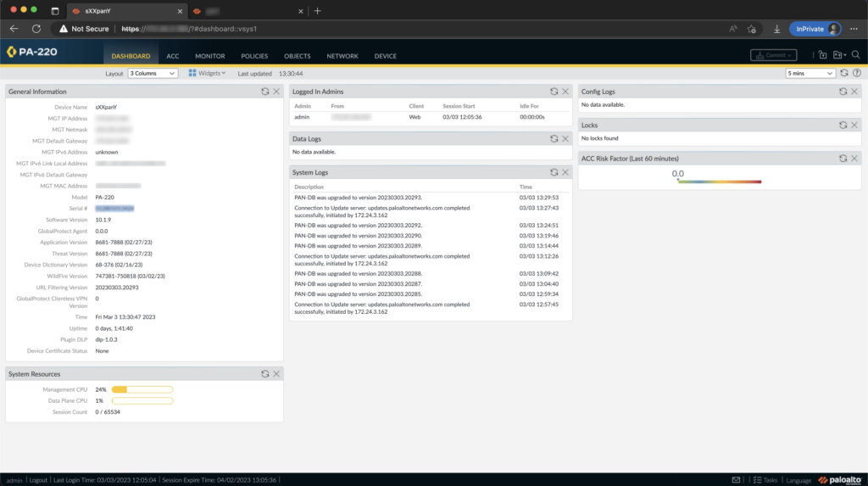Open the OBJECTS tab

coord(298,56)
